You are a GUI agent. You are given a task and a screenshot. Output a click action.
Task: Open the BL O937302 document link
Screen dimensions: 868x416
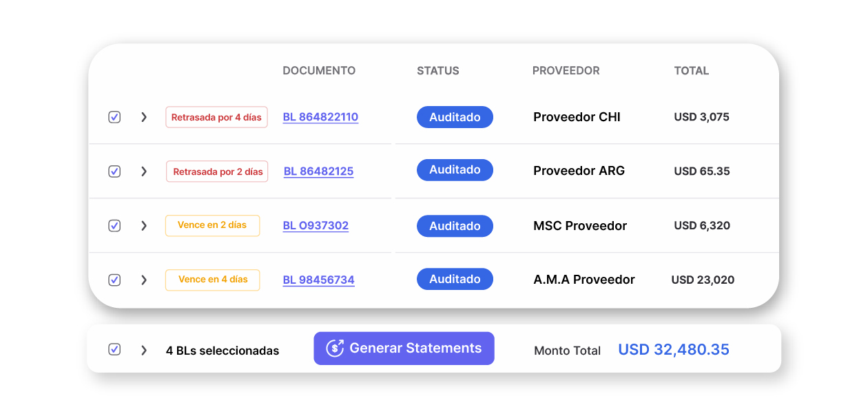316,226
